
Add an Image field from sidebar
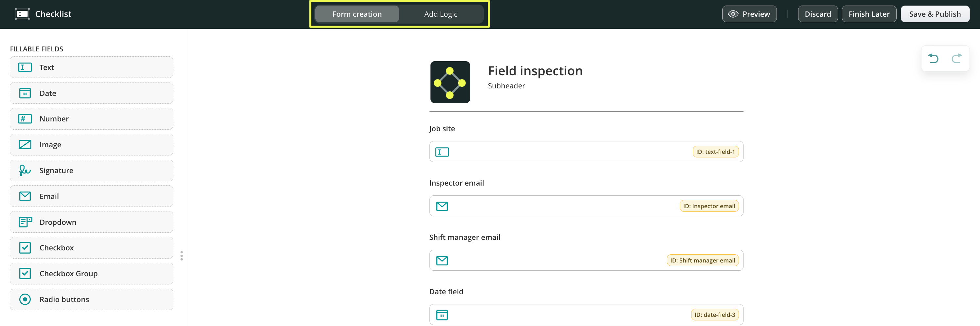click(x=91, y=145)
